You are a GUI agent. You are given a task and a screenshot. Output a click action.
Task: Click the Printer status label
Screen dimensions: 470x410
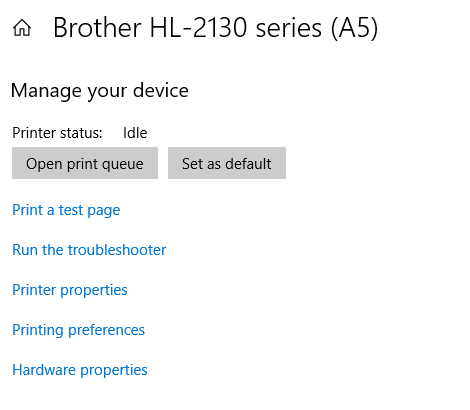(57, 133)
